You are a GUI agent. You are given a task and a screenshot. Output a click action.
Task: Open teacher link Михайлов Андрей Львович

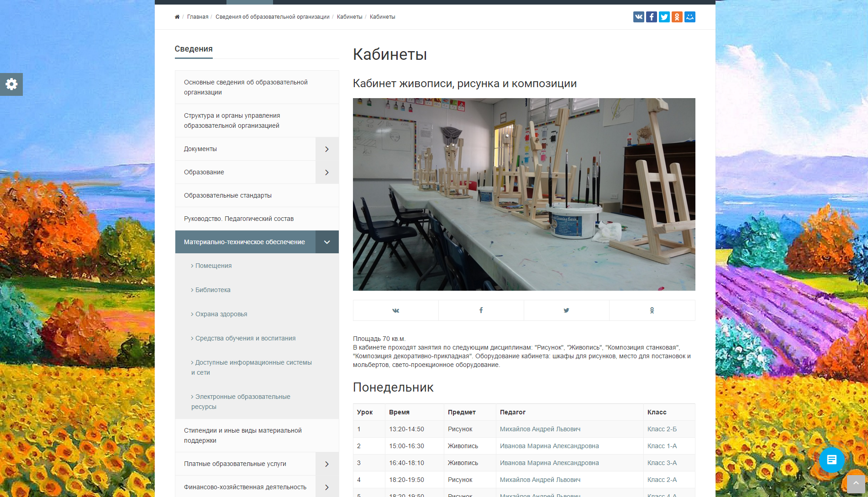tap(540, 429)
